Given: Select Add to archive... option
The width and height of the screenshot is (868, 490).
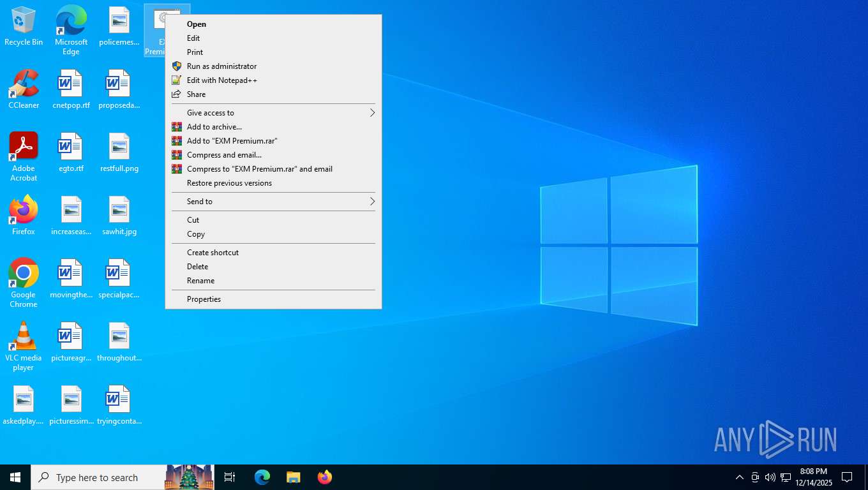Looking at the screenshot, I should pyautogui.click(x=273, y=127).
